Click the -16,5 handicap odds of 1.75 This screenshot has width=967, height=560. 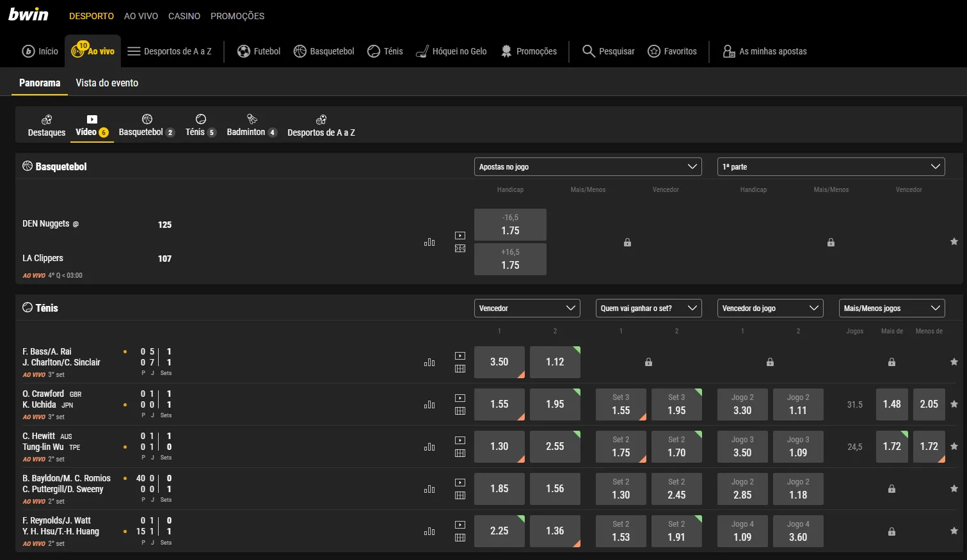click(x=510, y=225)
